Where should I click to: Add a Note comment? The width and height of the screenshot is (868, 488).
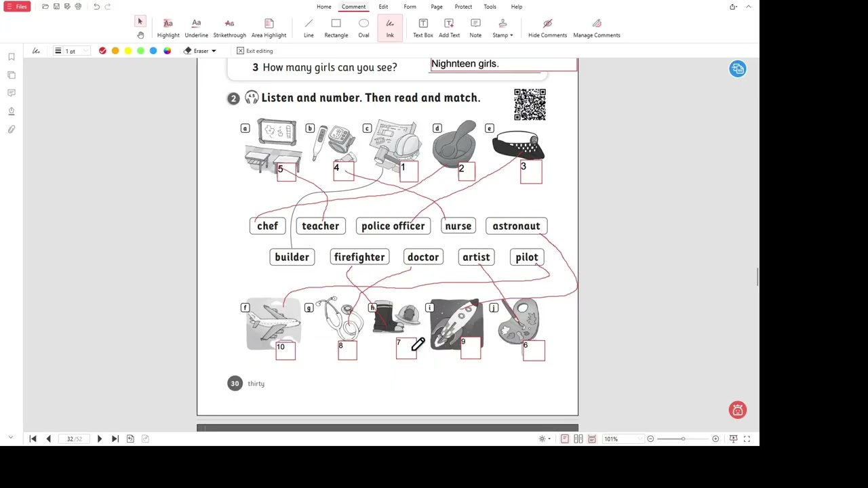[475, 28]
